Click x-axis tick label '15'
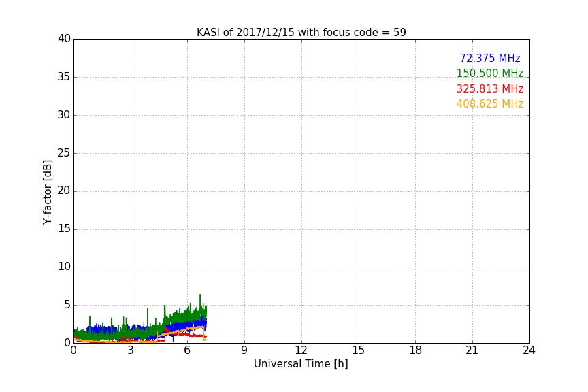588x392 pixels. (x=358, y=350)
